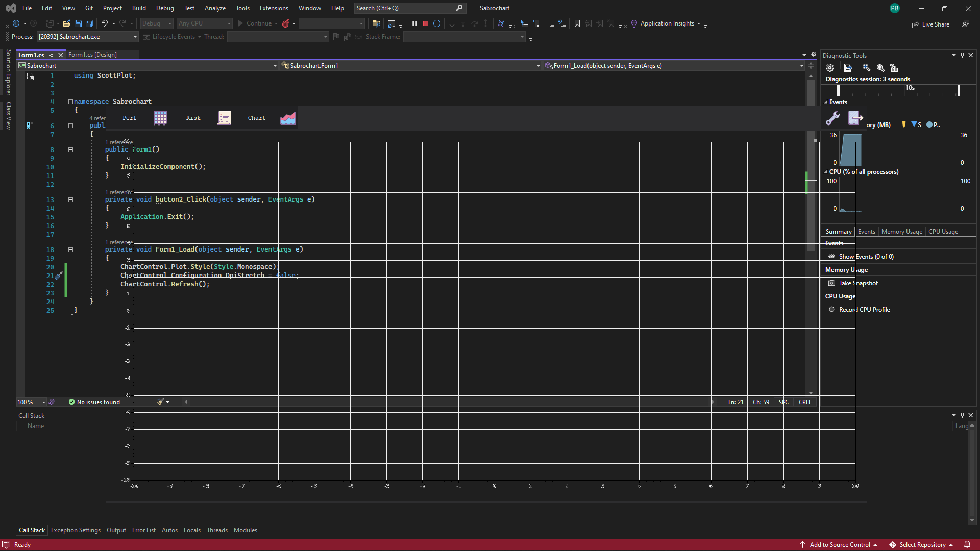Select the Record CPU Profile radio button
This screenshot has width=980, height=551.
[x=831, y=310]
